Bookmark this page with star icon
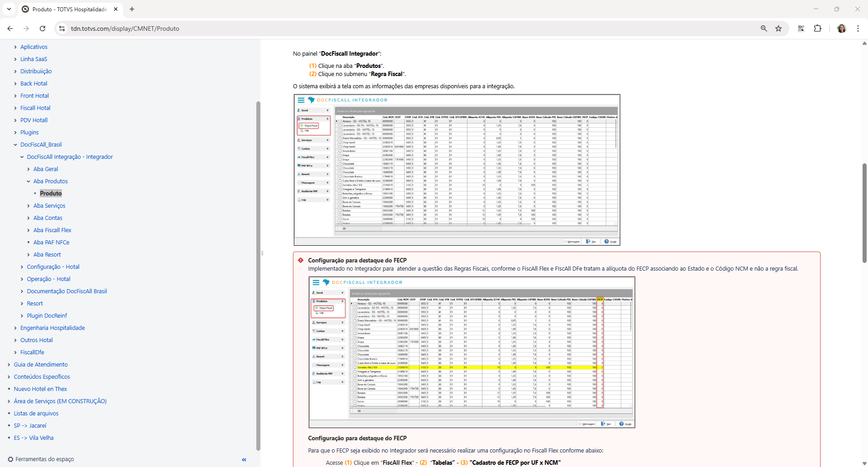The height and width of the screenshot is (467, 868). click(x=778, y=29)
